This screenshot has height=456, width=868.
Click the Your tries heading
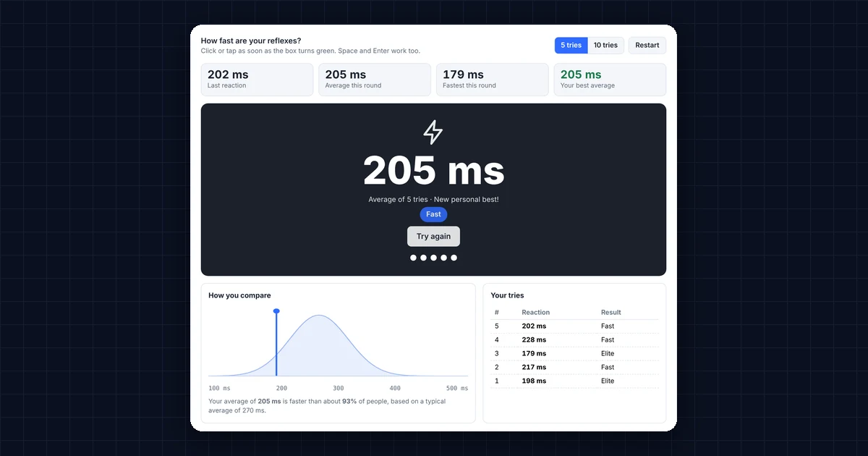point(507,295)
